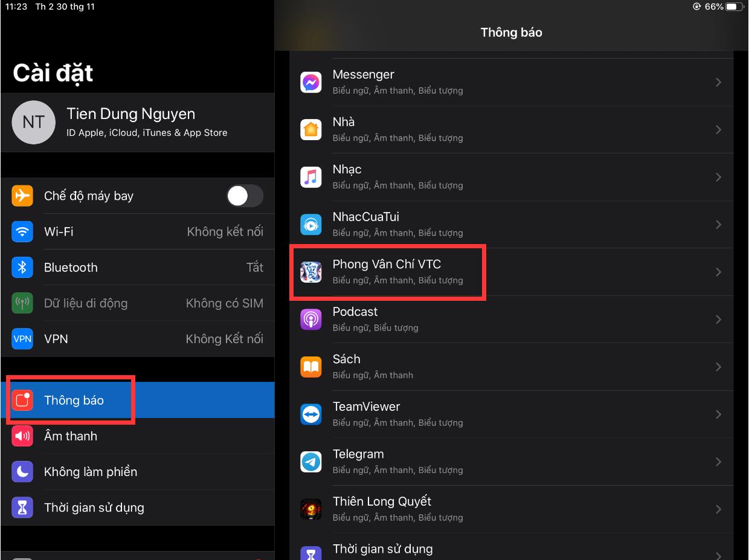This screenshot has width=749, height=560.
Task: Tap the NhacCuaTui app name
Action: click(x=365, y=217)
